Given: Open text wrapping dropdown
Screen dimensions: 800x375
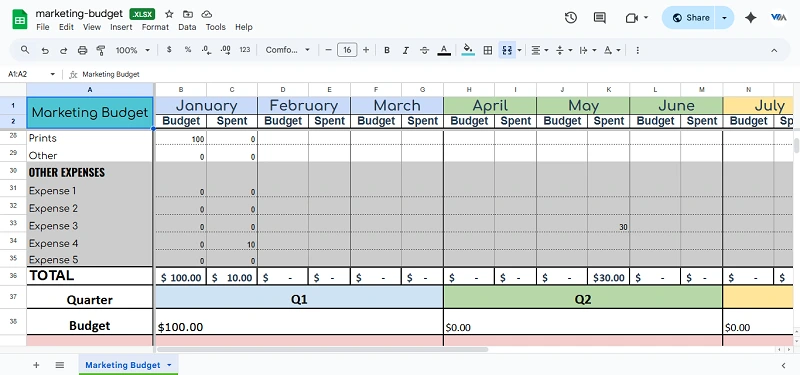Looking at the screenshot, I should [x=588, y=50].
